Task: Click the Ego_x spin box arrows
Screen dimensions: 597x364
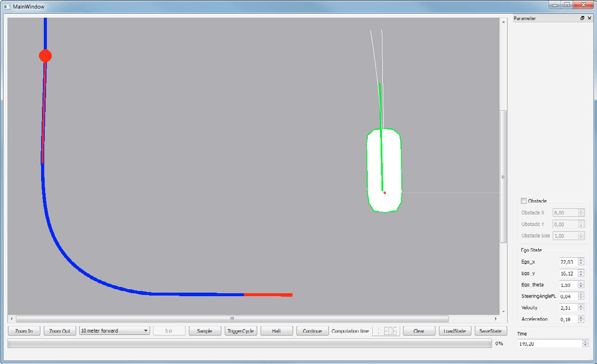Action: 581,261
